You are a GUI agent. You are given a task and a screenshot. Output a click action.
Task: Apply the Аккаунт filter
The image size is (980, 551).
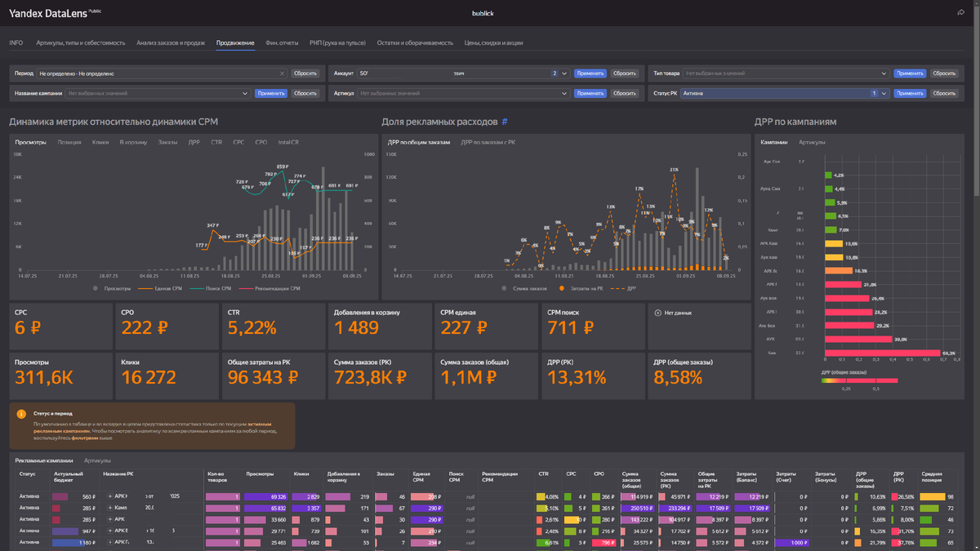[x=590, y=73]
